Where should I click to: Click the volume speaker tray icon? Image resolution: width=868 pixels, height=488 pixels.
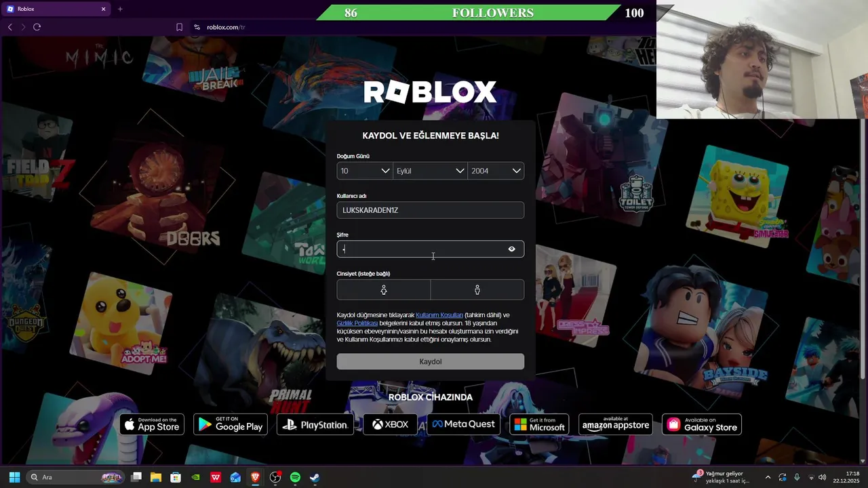pyautogui.click(x=823, y=477)
